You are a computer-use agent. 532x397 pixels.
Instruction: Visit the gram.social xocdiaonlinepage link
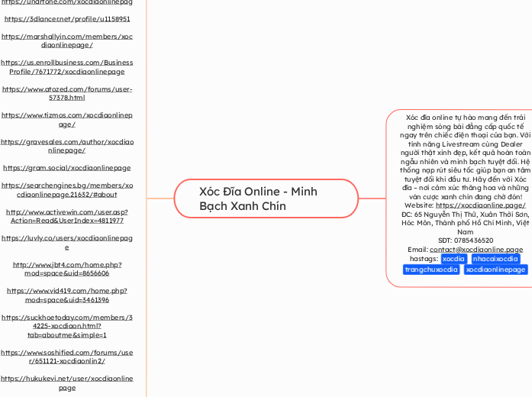click(67, 167)
